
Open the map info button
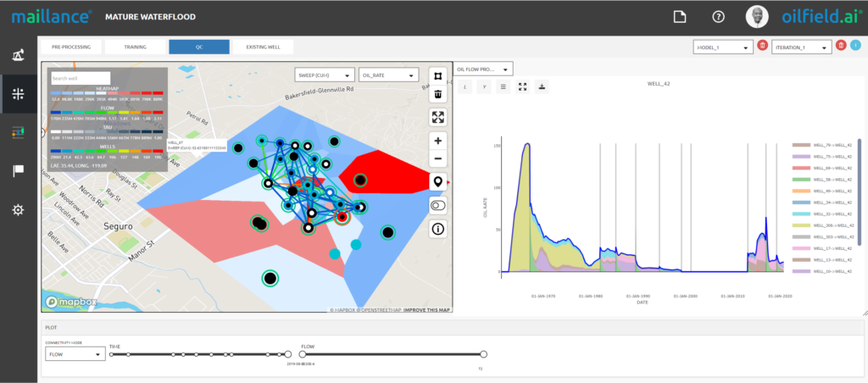(x=438, y=228)
